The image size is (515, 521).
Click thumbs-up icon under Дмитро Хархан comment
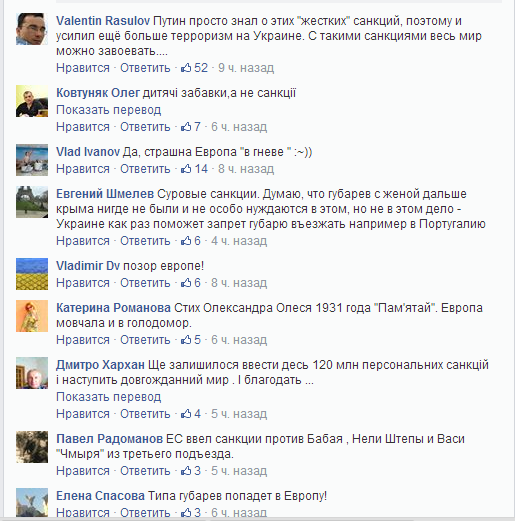pyautogui.click(x=186, y=414)
